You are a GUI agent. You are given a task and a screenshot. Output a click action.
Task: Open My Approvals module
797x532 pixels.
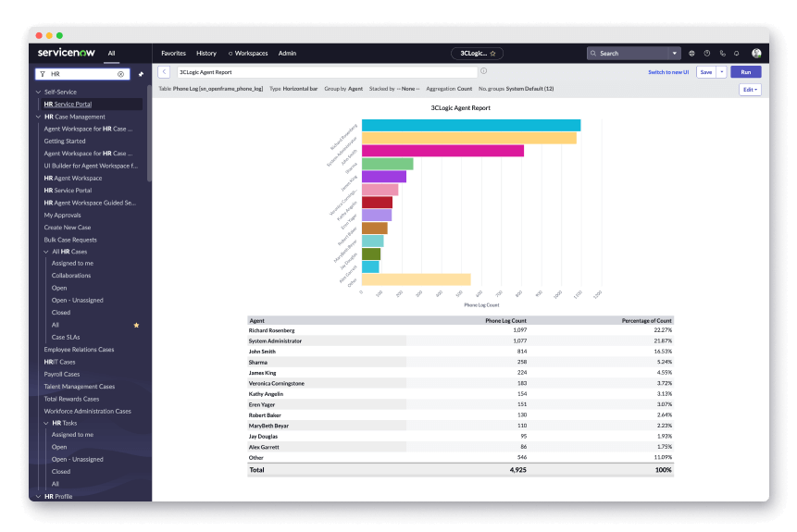62,216
